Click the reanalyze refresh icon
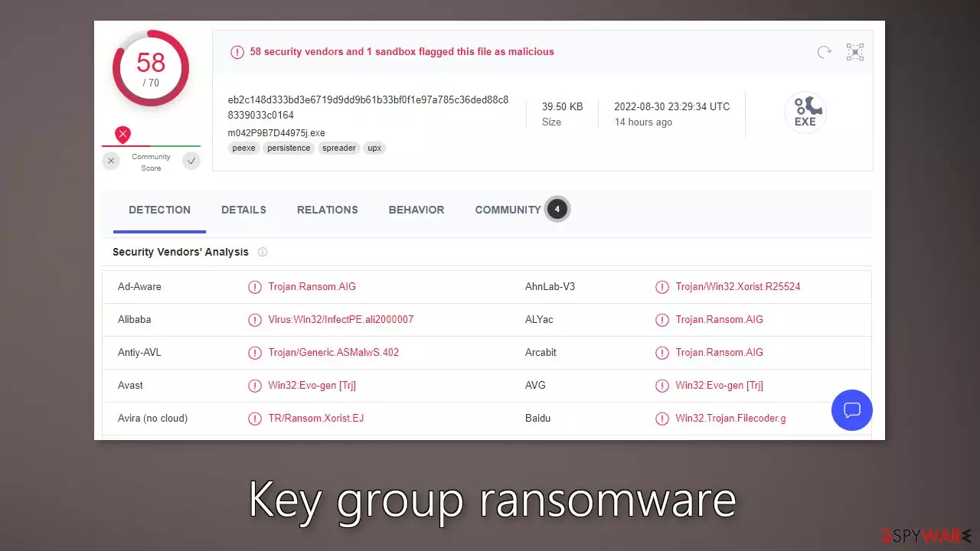This screenshot has width=980, height=551. pyautogui.click(x=824, y=52)
